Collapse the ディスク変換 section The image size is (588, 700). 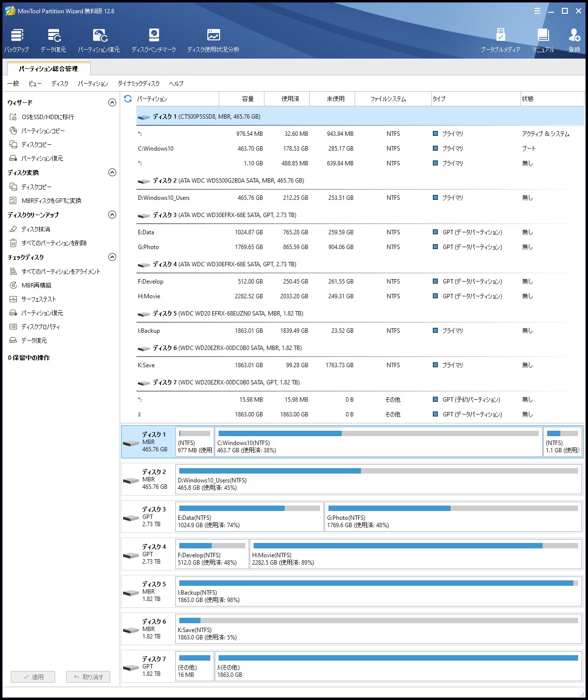(112, 172)
